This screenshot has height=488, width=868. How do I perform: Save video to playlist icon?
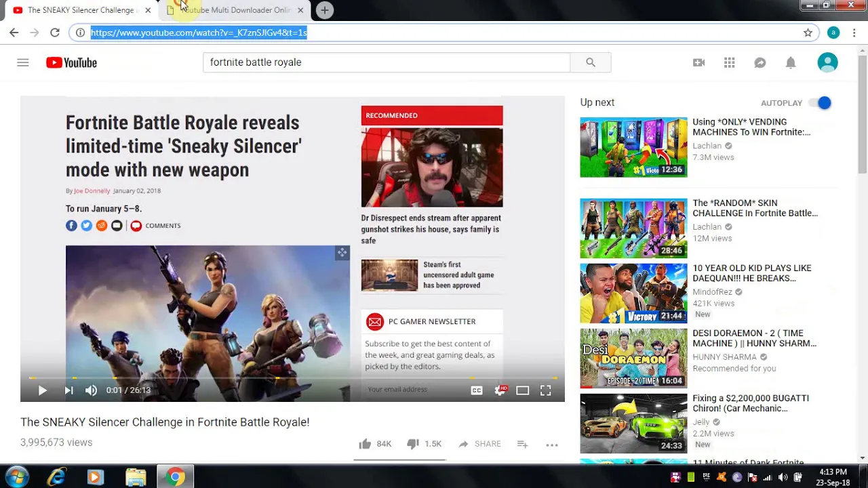click(522, 444)
